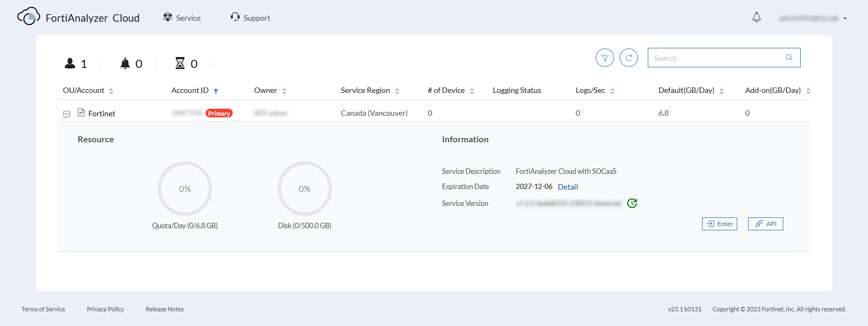Click the expiring hourglass count icon

pyautogui.click(x=180, y=64)
